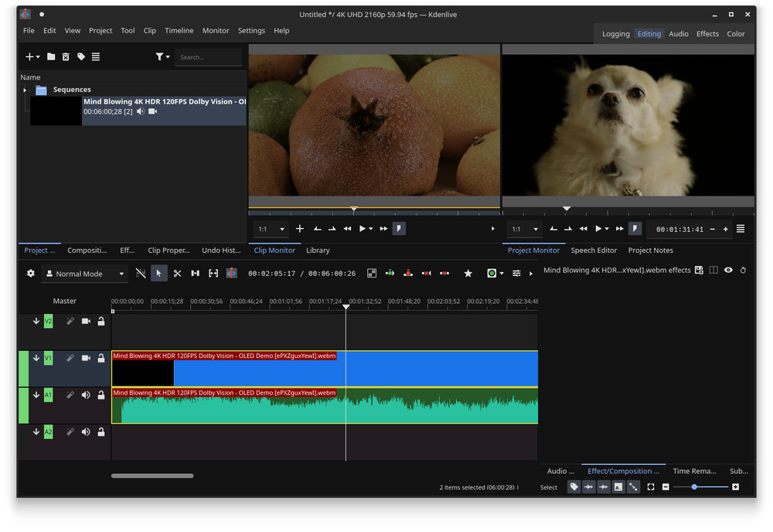773x532 pixels.
Task: Click the Master button above tracks
Action: (65, 302)
